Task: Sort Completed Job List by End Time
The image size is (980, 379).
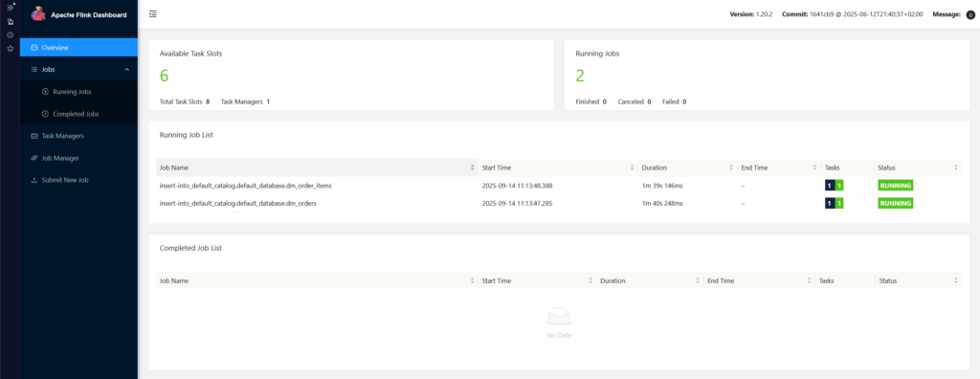Action: [x=810, y=280]
